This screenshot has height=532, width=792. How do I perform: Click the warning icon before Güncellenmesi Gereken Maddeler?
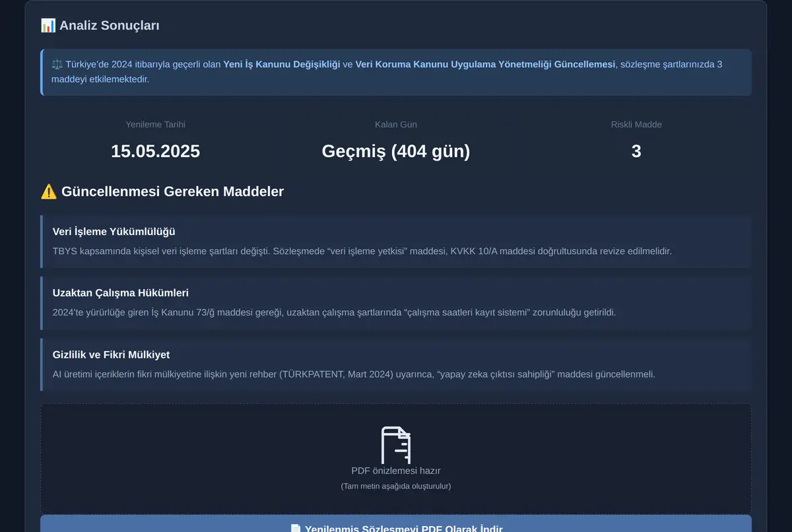(49, 192)
